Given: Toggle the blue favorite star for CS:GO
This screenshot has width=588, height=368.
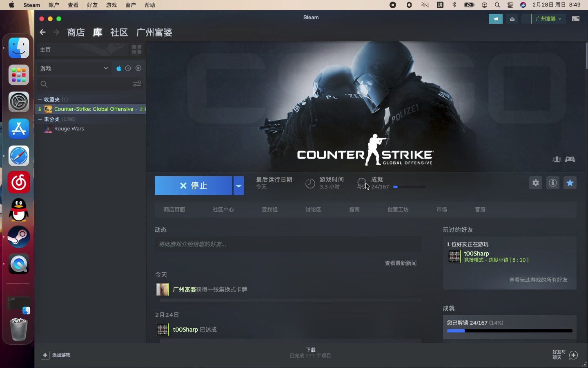Looking at the screenshot, I should click(x=570, y=183).
